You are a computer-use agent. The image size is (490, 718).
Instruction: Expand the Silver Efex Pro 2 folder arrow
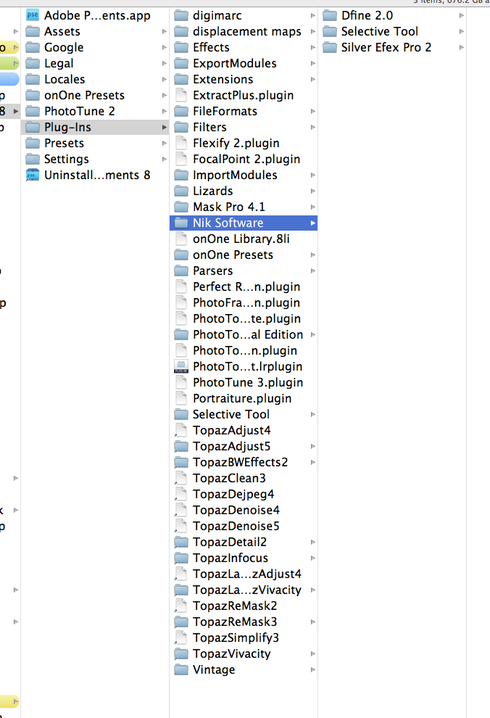pyautogui.click(x=462, y=47)
